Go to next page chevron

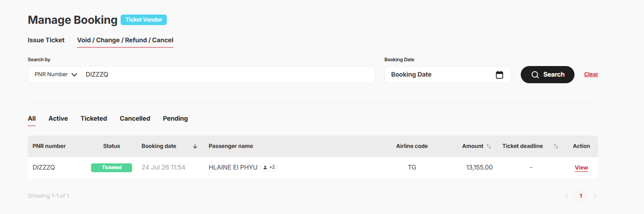595,196
